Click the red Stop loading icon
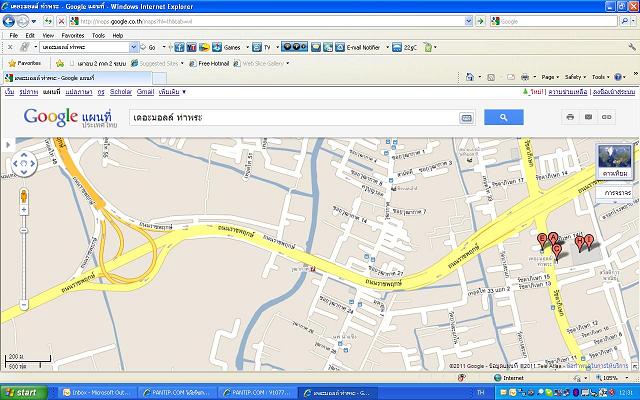 point(61,21)
